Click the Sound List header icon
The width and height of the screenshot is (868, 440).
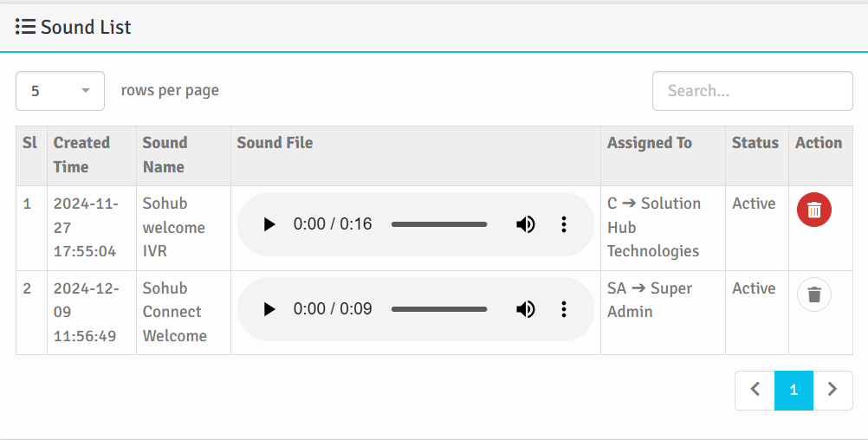click(x=25, y=27)
